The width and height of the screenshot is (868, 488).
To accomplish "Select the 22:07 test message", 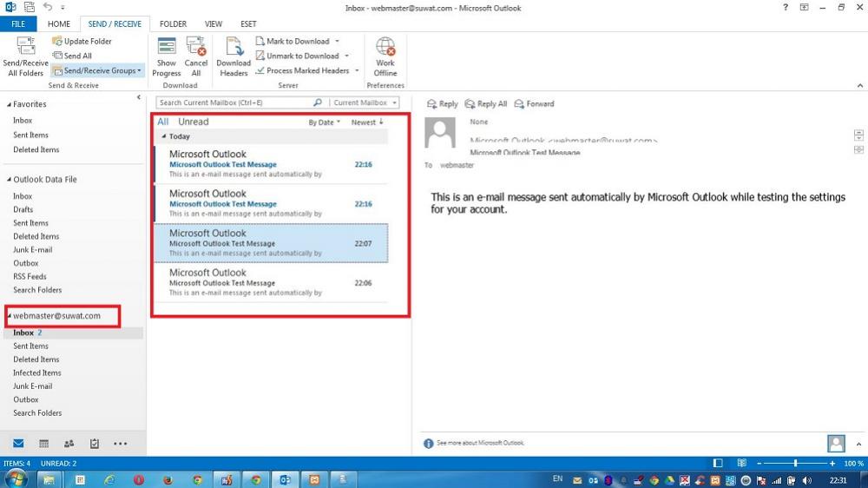I will coord(271,242).
